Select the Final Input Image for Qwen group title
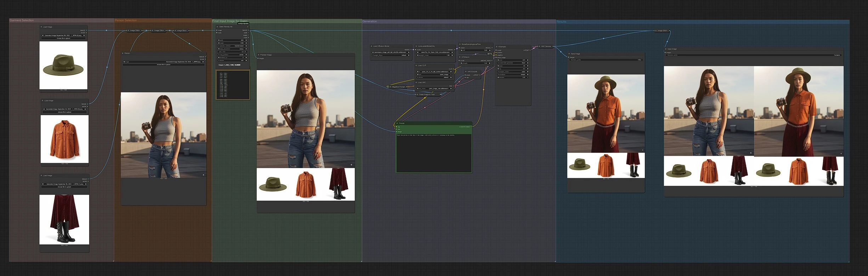 [x=230, y=21]
